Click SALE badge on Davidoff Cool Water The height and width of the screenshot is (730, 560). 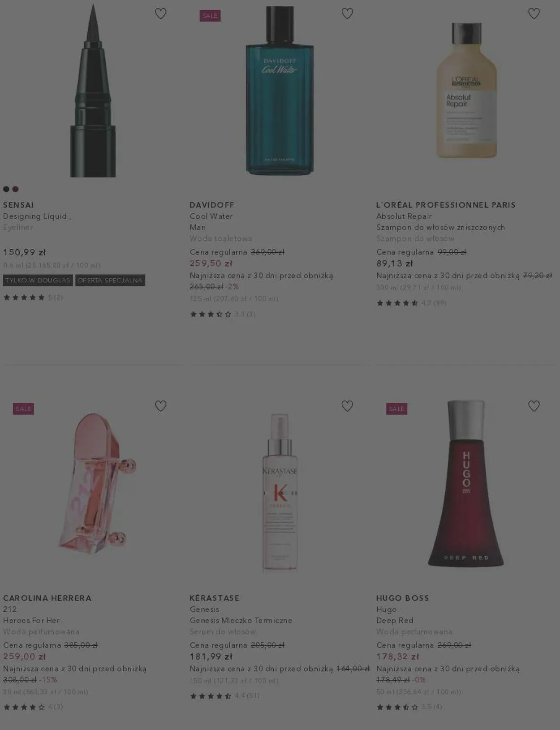coord(210,16)
